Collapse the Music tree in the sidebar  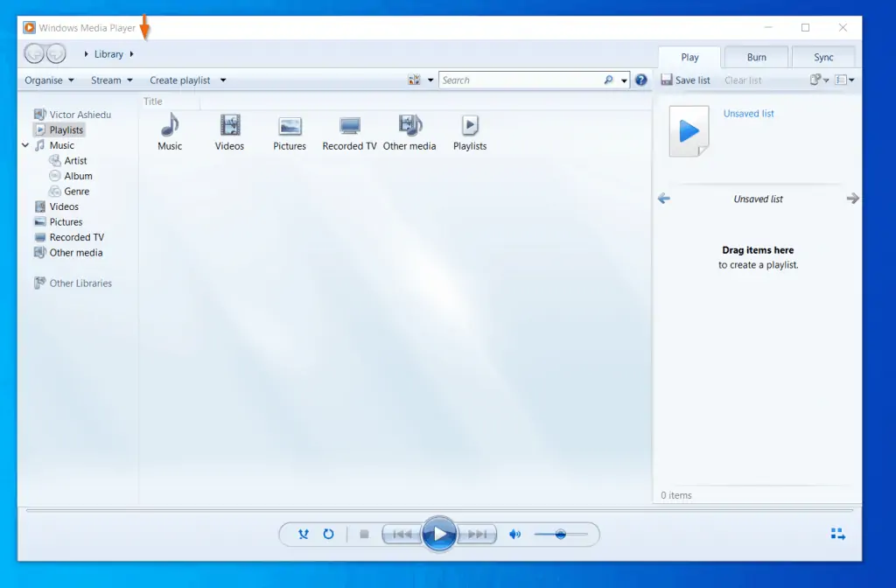tap(24, 144)
